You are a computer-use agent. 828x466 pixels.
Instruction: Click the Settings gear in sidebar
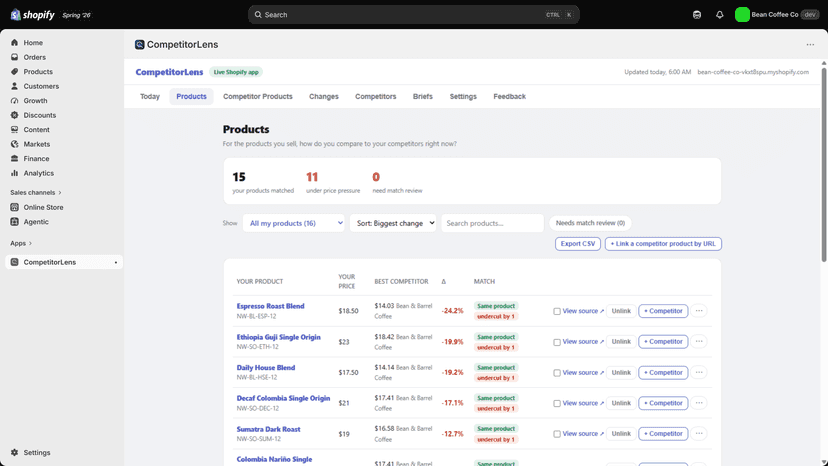[x=14, y=452]
